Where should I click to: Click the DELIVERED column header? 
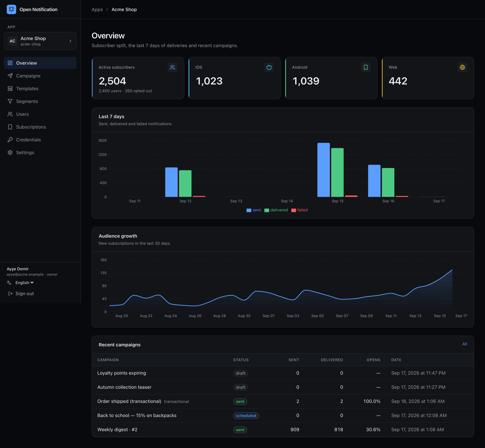[332, 360]
